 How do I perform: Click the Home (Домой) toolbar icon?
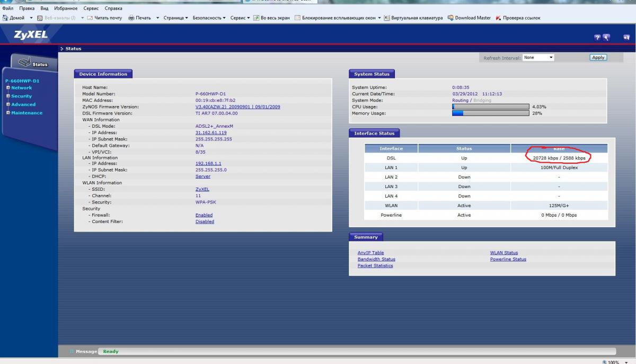[x=6, y=17]
